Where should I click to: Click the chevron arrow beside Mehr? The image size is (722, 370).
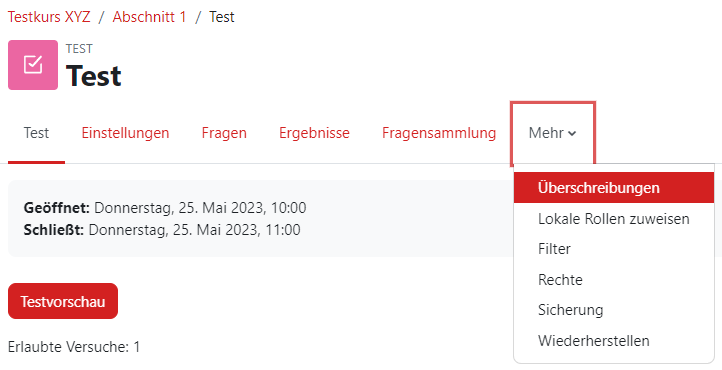(572, 134)
